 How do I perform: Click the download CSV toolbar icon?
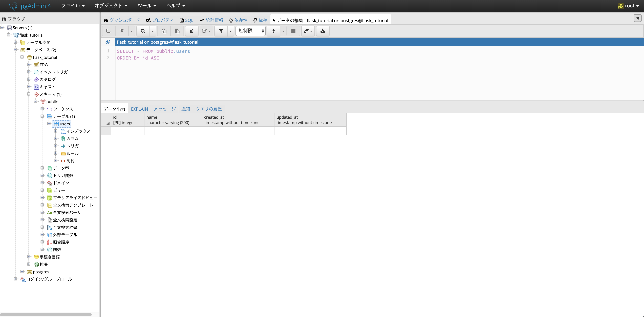(x=323, y=31)
